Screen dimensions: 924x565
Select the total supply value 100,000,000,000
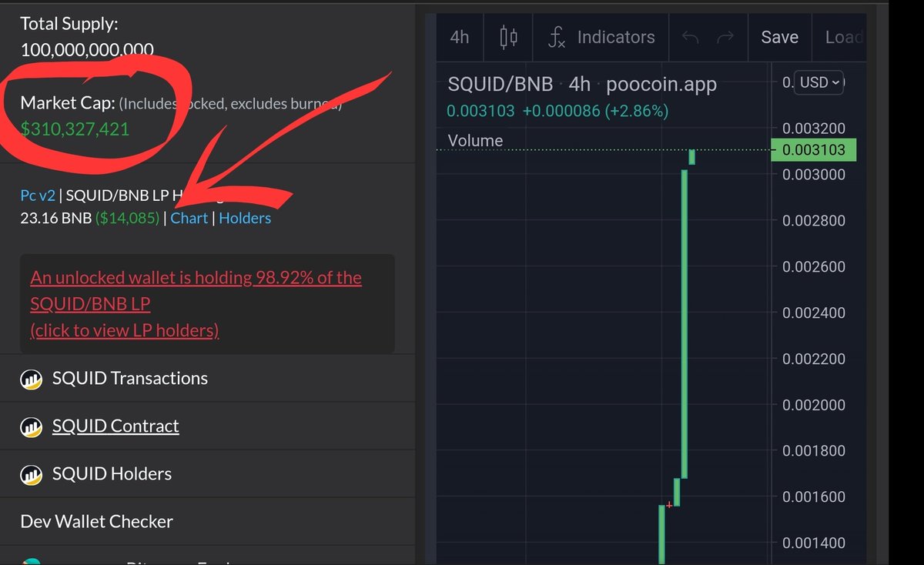pyautogui.click(x=87, y=50)
